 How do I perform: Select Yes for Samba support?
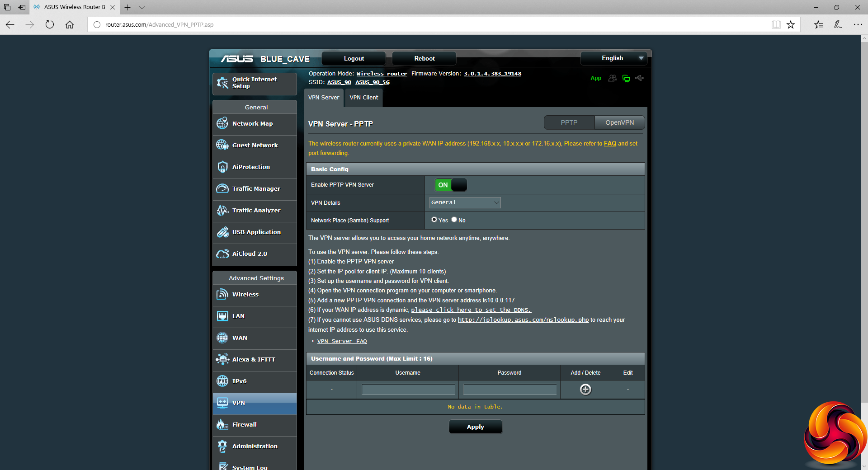pyautogui.click(x=434, y=220)
